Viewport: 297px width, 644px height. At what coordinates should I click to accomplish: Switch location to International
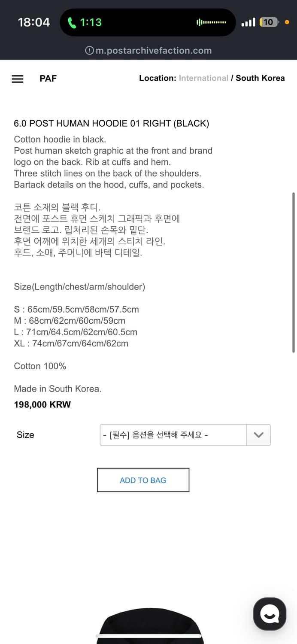pyautogui.click(x=203, y=78)
